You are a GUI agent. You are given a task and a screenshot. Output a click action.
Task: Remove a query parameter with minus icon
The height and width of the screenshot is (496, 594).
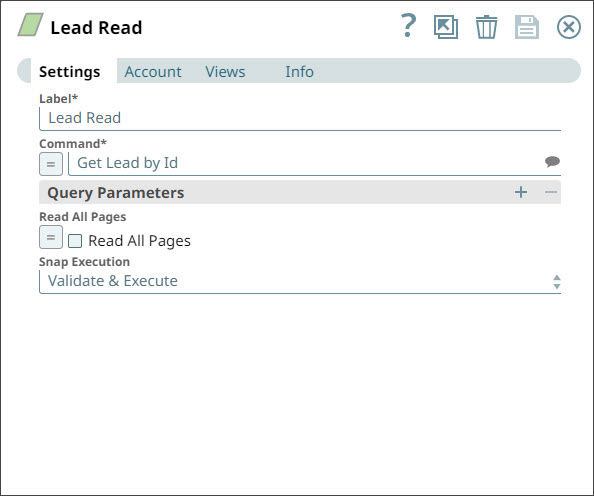click(551, 192)
